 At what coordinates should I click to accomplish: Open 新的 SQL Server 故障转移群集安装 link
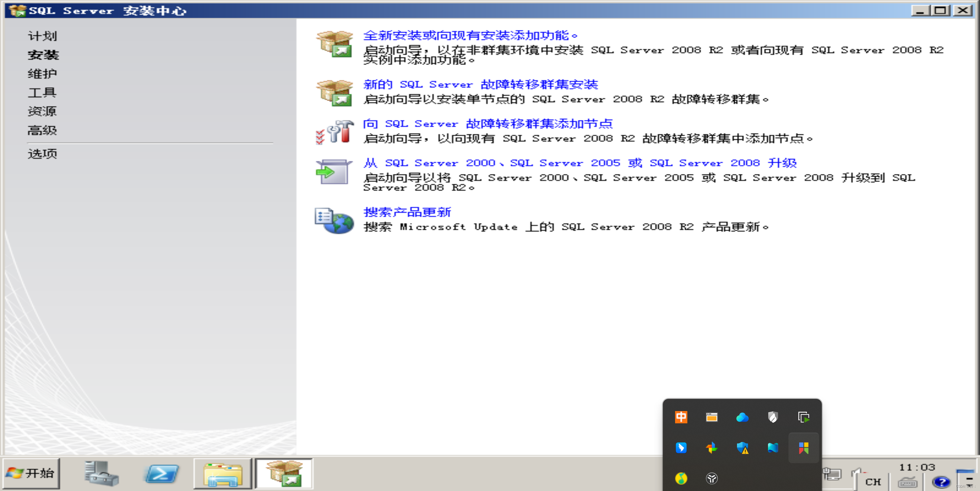481,85
